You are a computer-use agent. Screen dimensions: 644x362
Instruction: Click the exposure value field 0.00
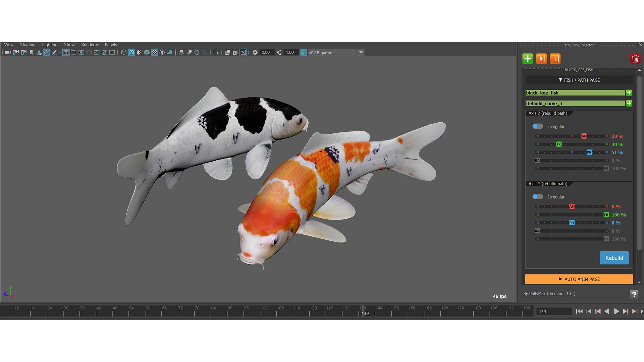click(267, 52)
